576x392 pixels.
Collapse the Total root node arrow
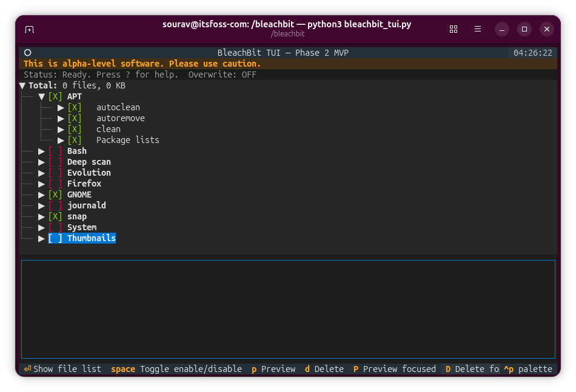(22, 86)
